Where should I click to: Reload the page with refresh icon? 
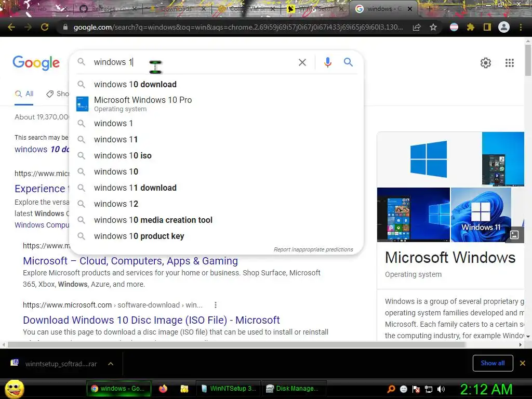(x=45, y=27)
